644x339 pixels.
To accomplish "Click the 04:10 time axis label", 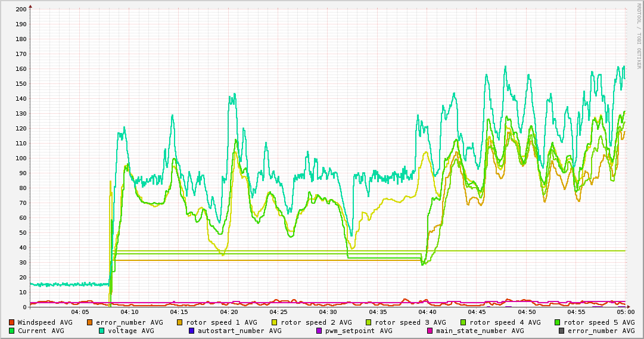I will [x=129, y=313].
